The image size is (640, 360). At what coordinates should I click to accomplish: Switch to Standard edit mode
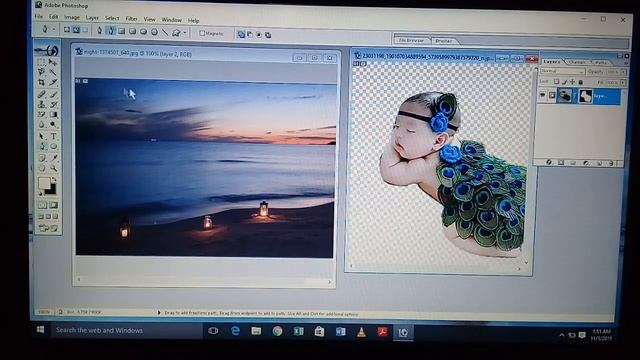tap(42, 205)
